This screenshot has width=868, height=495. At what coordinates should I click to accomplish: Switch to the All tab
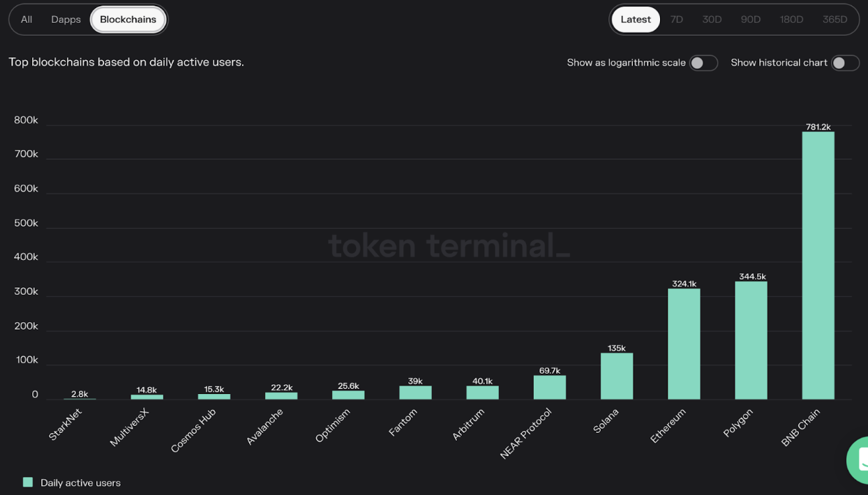pyautogui.click(x=27, y=20)
